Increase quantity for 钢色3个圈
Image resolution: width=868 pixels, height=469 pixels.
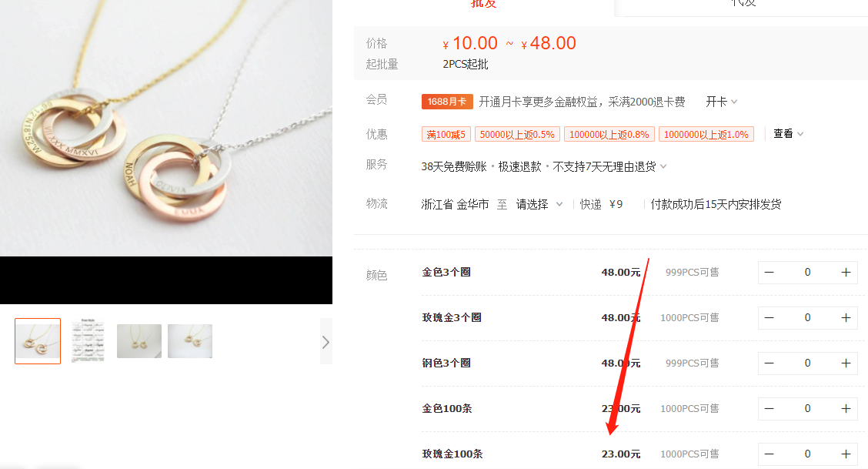point(846,363)
